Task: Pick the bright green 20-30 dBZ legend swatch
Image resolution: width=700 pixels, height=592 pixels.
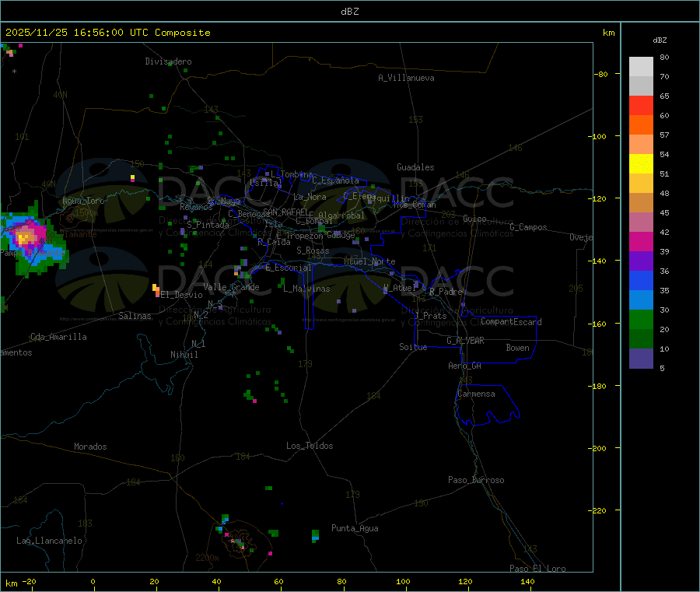Action: pyautogui.click(x=641, y=319)
